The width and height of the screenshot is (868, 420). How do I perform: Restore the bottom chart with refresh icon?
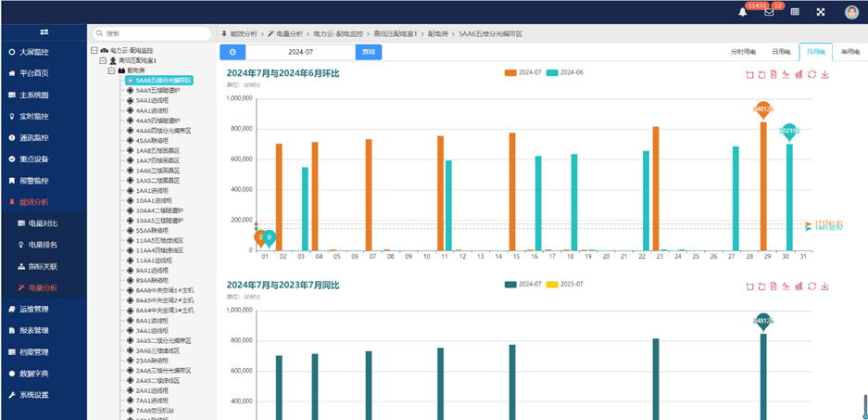coord(812,286)
